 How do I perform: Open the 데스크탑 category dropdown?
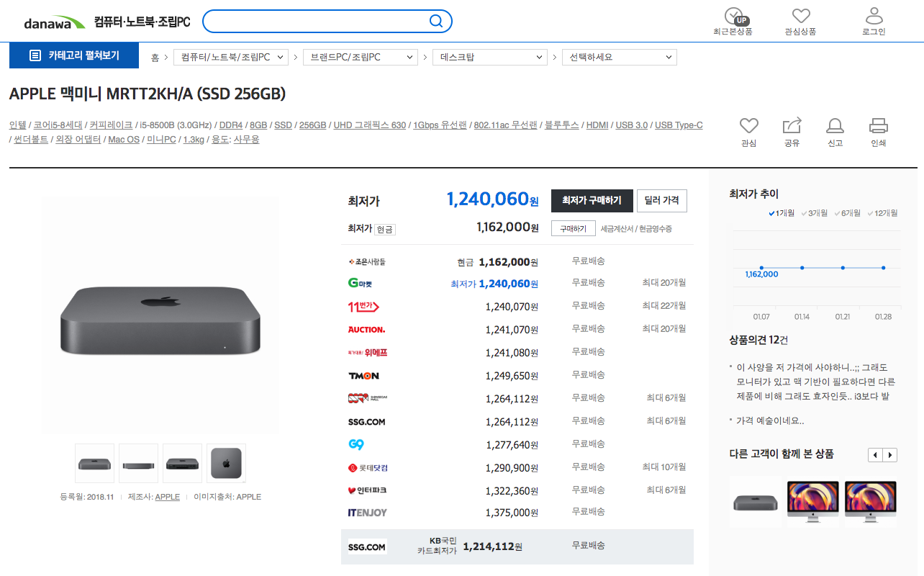[490, 57]
